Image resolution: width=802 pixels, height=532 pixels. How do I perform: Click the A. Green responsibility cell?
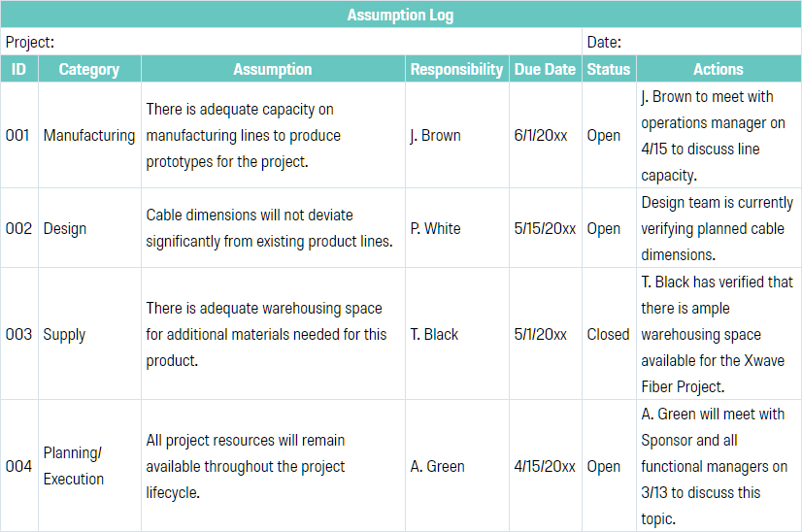point(457,466)
